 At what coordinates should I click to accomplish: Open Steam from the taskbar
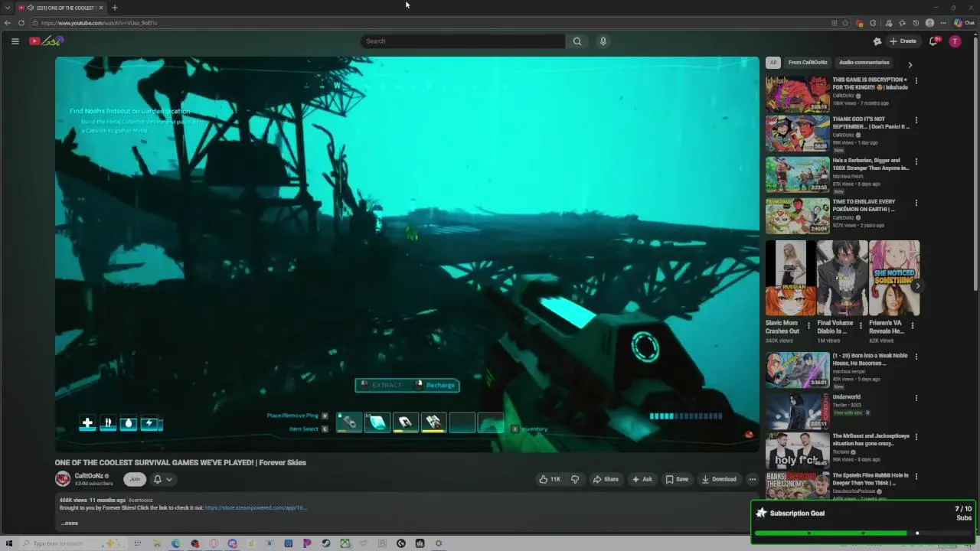(x=326, y=543)
